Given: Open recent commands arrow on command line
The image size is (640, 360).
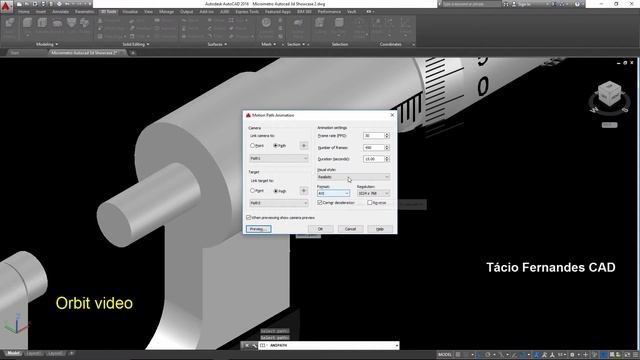Looking at the screenshot, I should pyautogui.click(x=397, y=346).
